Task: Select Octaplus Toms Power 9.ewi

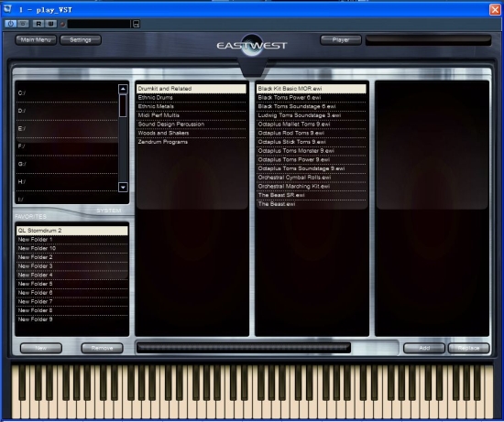Action: pyautogui.click(x=312, y=159)
